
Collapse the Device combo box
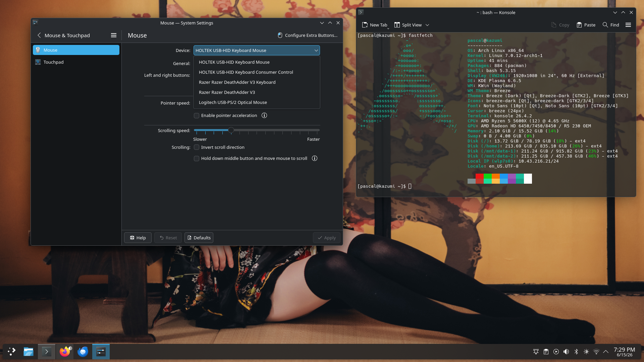[x=257, y=50]
